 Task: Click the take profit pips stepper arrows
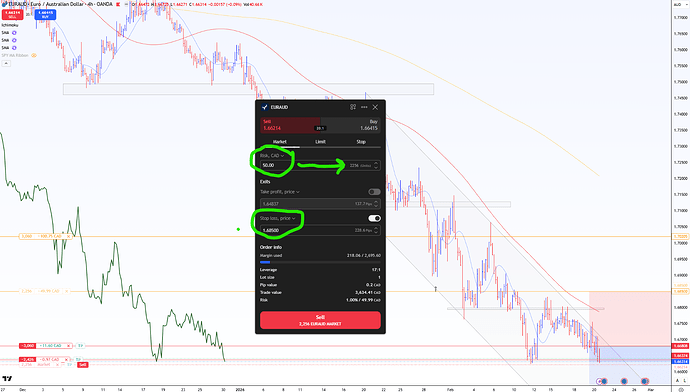[376, 204]
